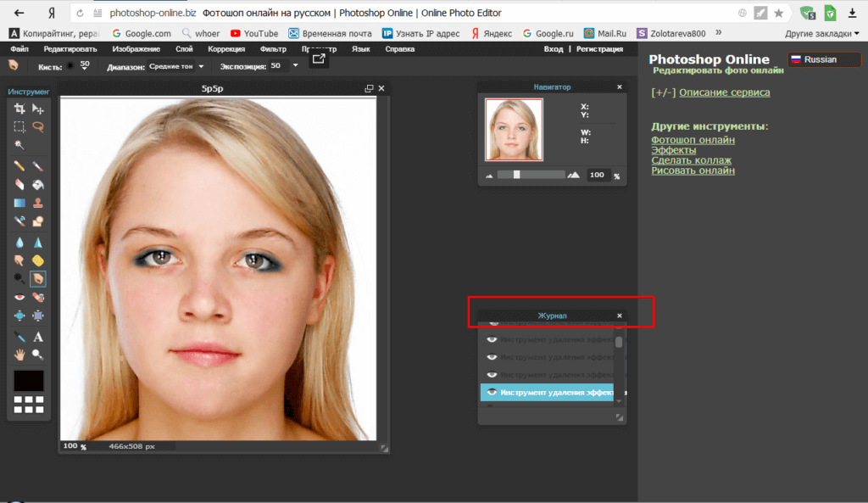Image resolution: width=868 pixels, height=503 pixels.
Task: Select the Lasso tool
Action: click(x=38, y=126)
